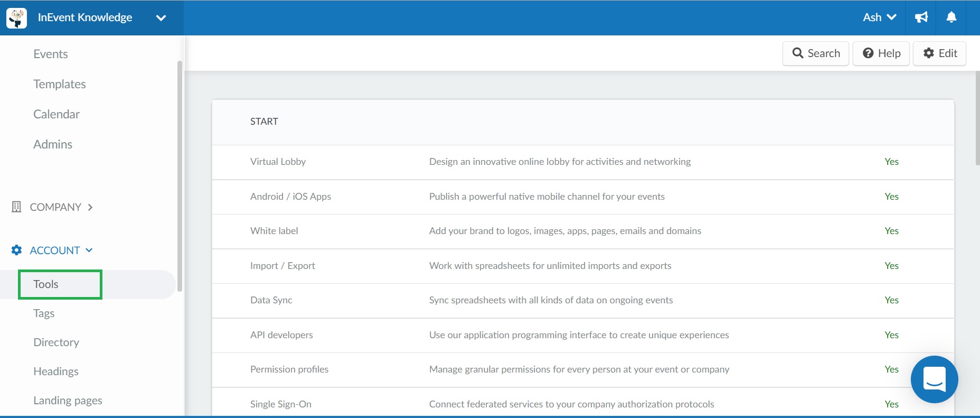Open the chat support bubble
980x418 pixels.
[935, 379]
